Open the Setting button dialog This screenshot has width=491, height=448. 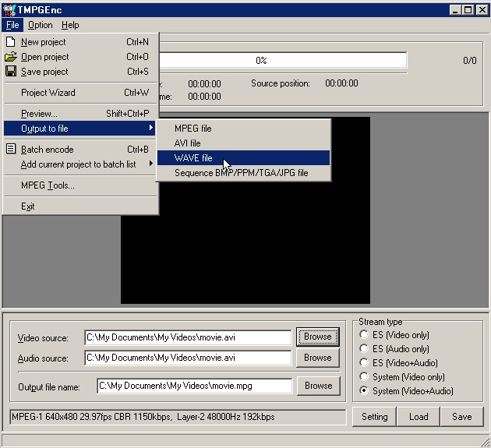pos(375,417)
